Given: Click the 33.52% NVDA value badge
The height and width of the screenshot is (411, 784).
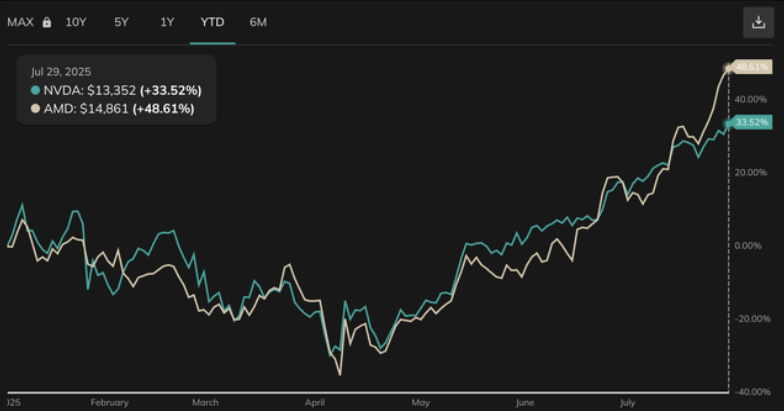Looking at the screenshot, I should pos(751,122).
